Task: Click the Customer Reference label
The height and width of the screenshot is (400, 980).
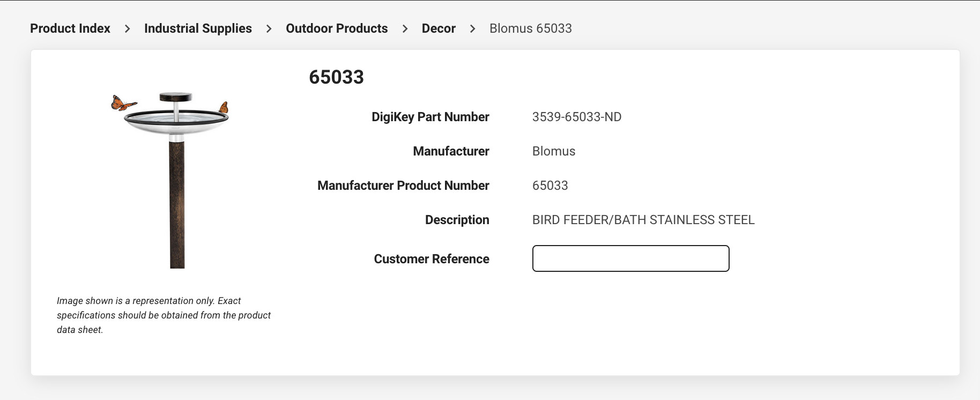Action: click(x=432, y=259)
